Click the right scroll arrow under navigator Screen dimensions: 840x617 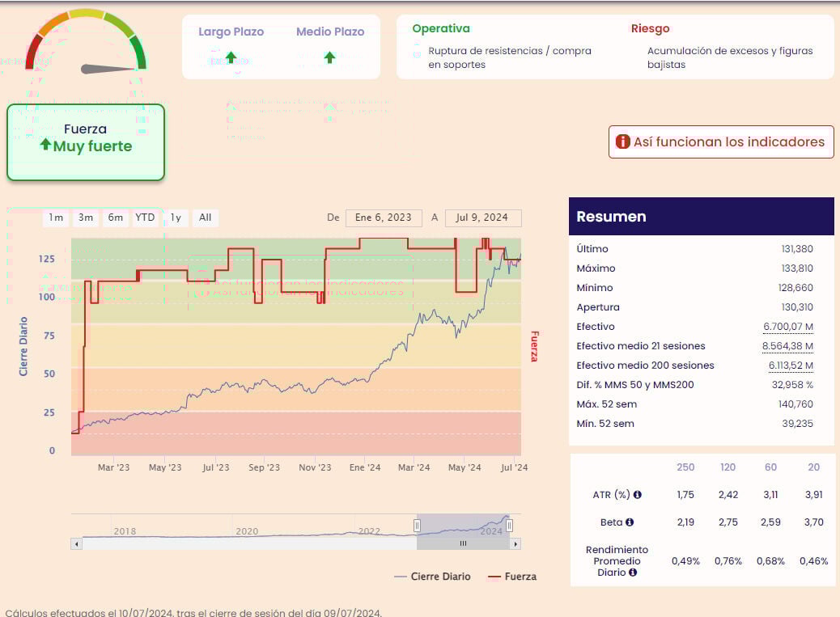click(516, 544)
